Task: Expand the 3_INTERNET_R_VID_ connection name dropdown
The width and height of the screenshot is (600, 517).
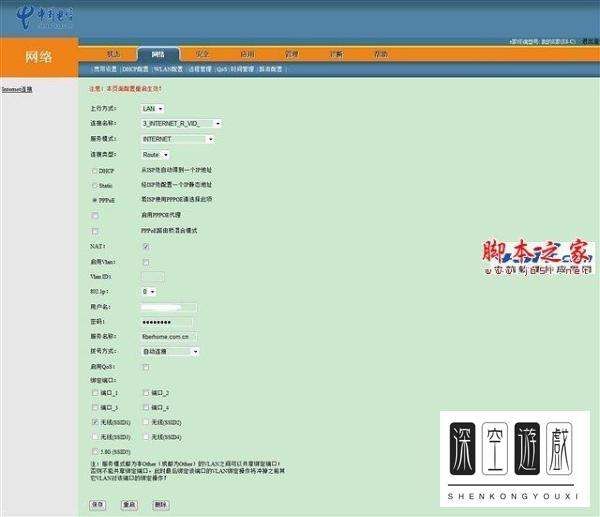Action: pyautogui.click(x=181, y=124)
